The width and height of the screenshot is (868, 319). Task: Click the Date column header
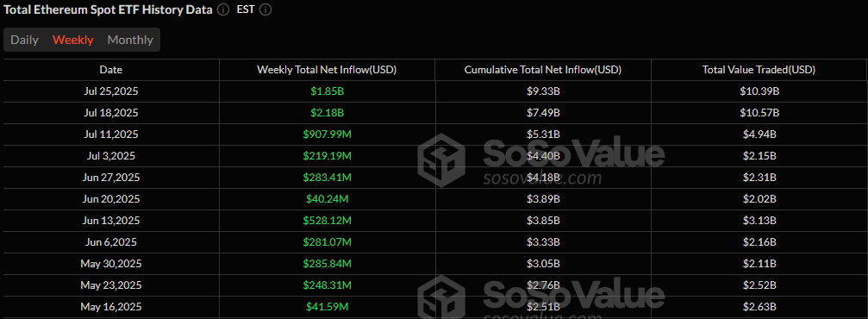[110, 70]
